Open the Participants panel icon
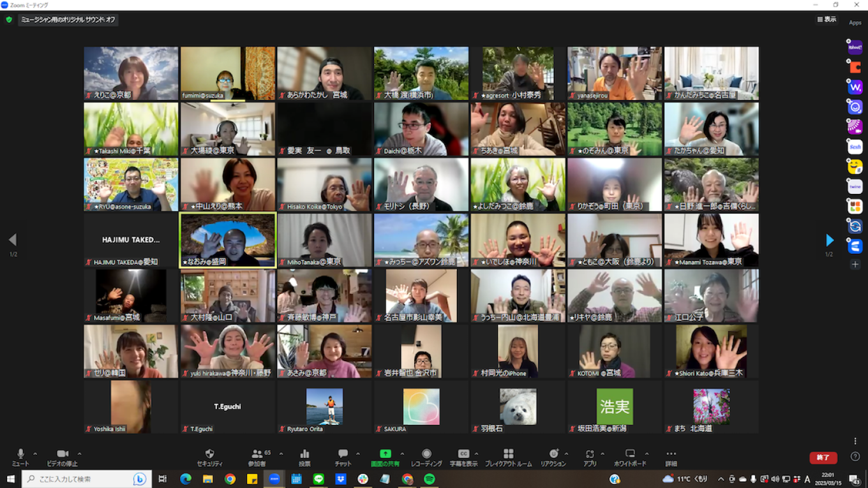Viewport: 868px width, 488px height. tap(257, 454)
